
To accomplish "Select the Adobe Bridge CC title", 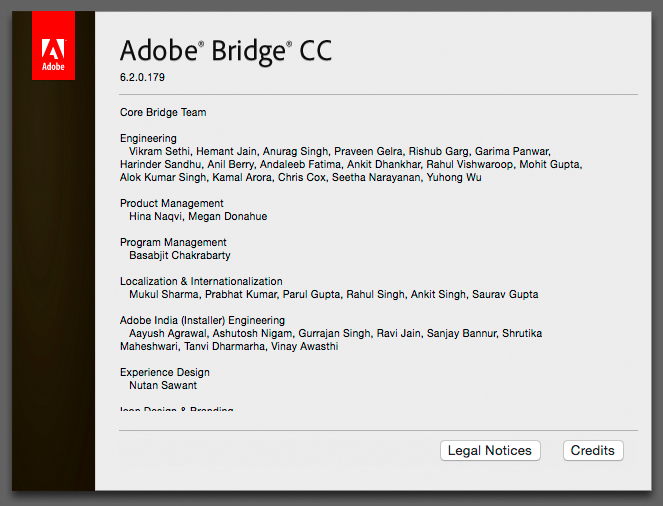I will tap(226, 52).
